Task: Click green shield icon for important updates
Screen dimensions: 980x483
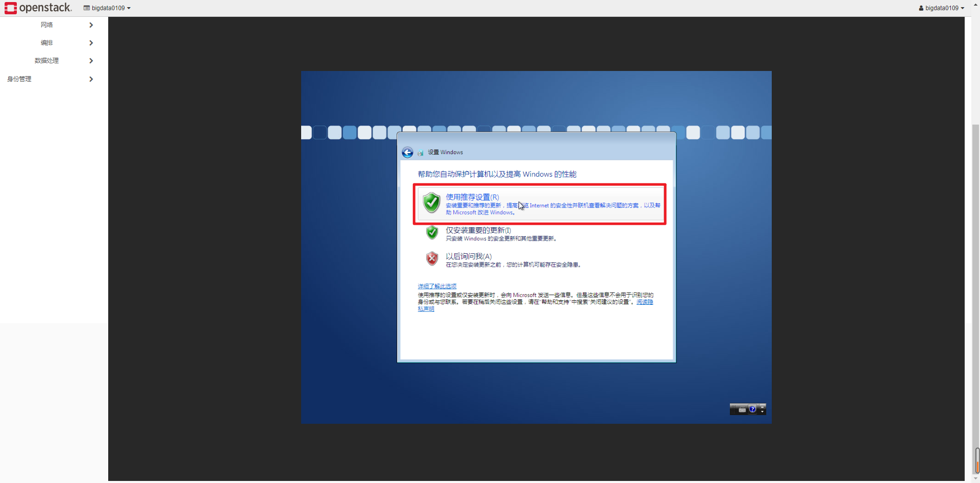Action: click(x=432, y=232)
